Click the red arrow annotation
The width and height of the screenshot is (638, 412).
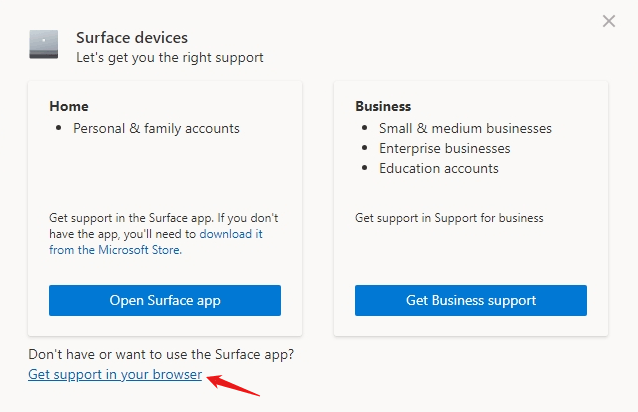coord(233,385)
